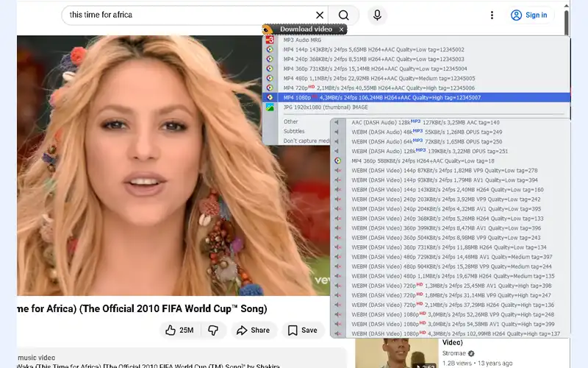Viewport: 588px width, 368px height.
Task: Open the Stromae channel name link
Action: pos(453,353)
